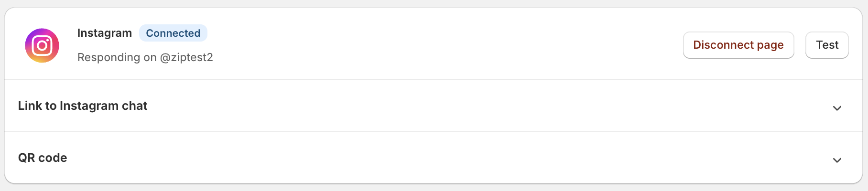This screenshot has height=191, width=868.
Task: Click the down arrow beside QR code
Action: click(x=837, y=160)
